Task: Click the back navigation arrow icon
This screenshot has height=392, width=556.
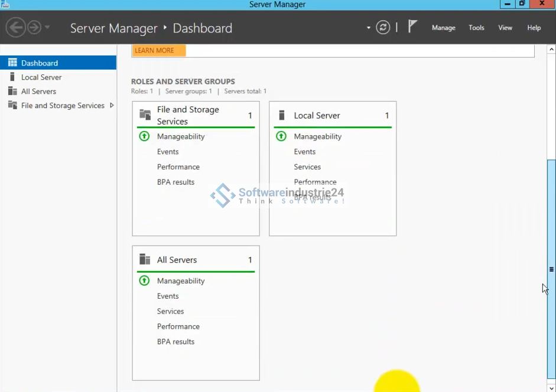Action: pos(16,27)
